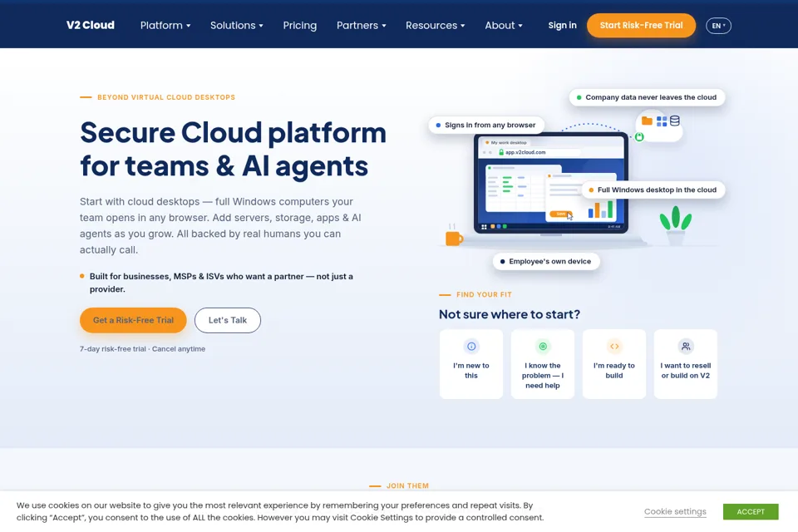Click Get a Risk-Free Trial button
This screenshot has height=532, width=798.
[x=133, y=320]
